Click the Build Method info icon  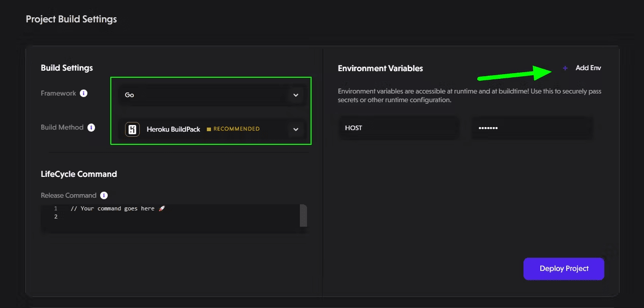[91, 128]
